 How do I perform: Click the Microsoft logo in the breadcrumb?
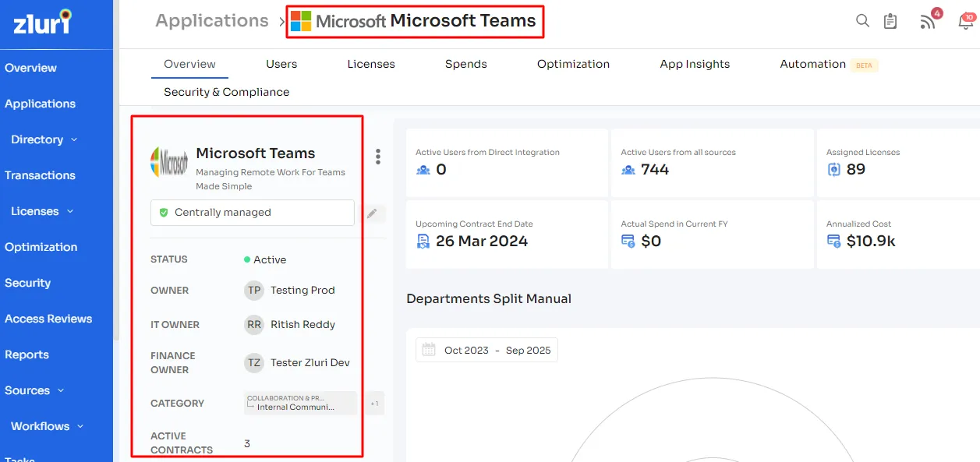point(300,21)
